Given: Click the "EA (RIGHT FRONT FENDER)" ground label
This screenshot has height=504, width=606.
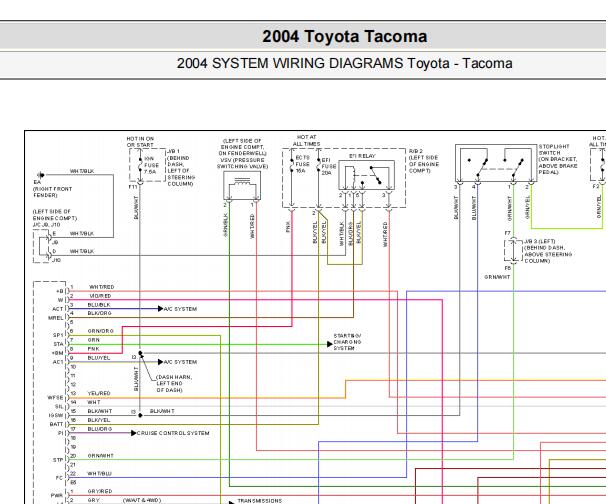Looking at the screenshot, I should pyautogui.click(x=52, y=189).
